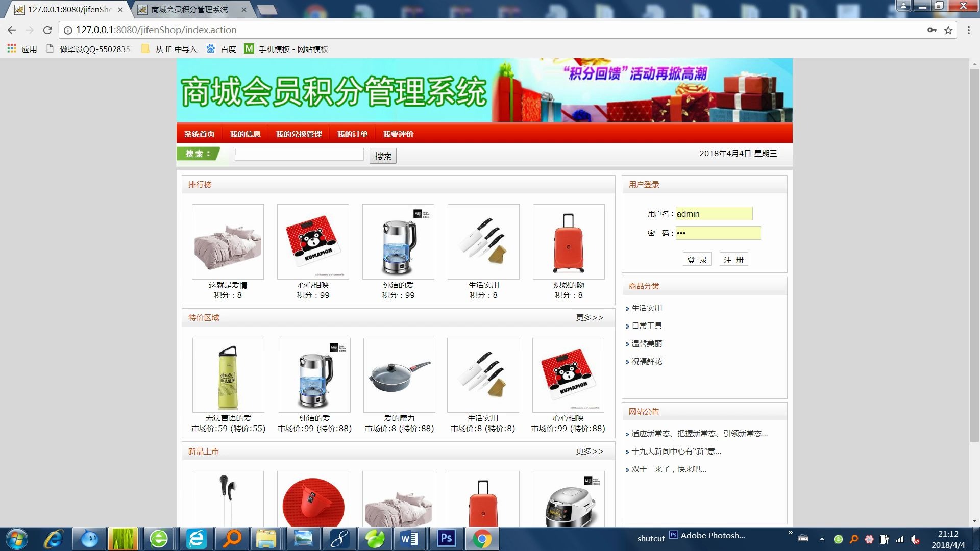
Task: Switch to 商城会员积分管理系统 tab
Action: tap(189, 9)
